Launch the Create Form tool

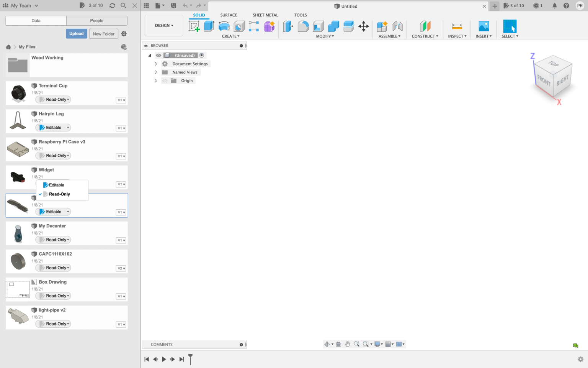pyautogui.click(x=269, y=26)
